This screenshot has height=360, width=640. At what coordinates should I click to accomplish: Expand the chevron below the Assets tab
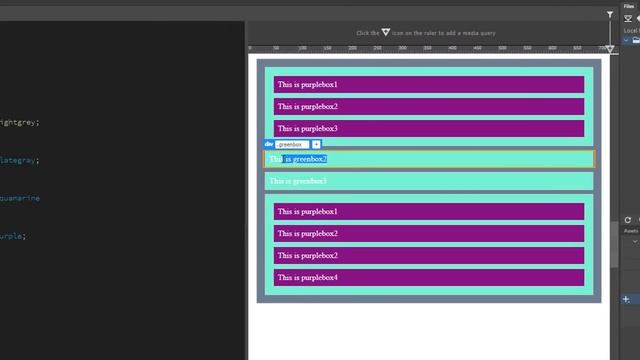click(635, 242)
